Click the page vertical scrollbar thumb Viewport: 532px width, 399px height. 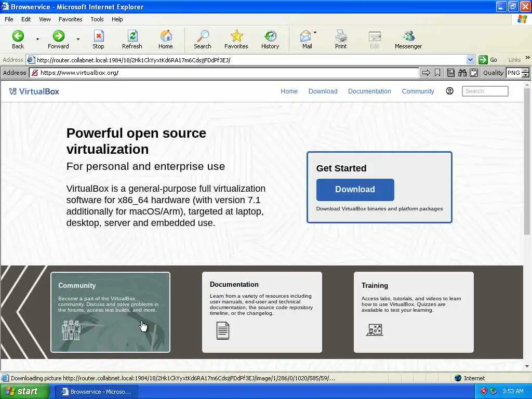(x=527, y=161)
